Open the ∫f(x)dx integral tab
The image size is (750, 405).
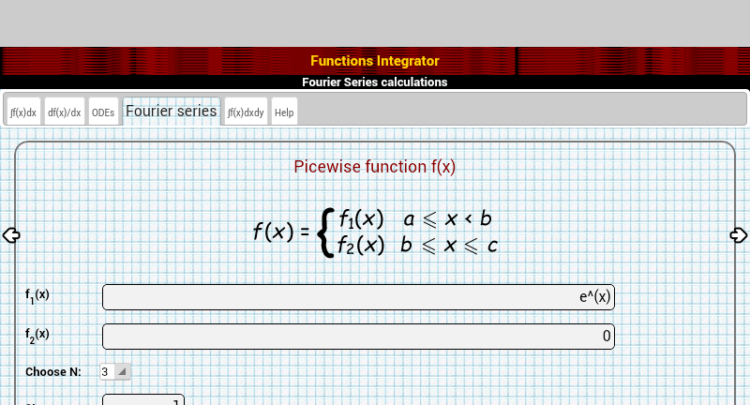(x=23, y=113)
